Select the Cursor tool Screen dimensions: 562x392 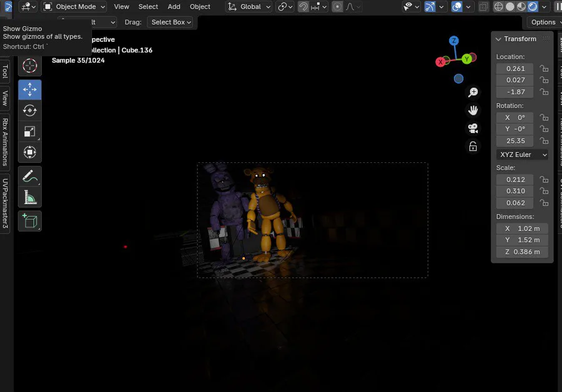point(30,66)
